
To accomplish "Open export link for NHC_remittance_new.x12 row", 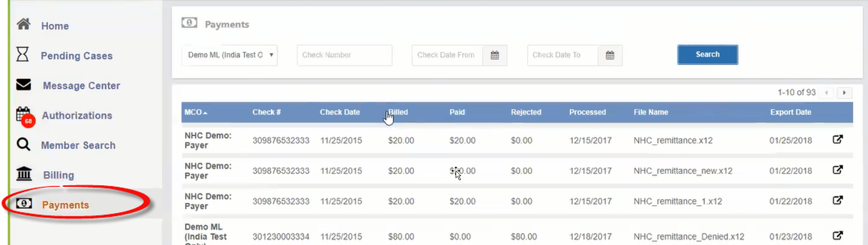I will (837, 170).
